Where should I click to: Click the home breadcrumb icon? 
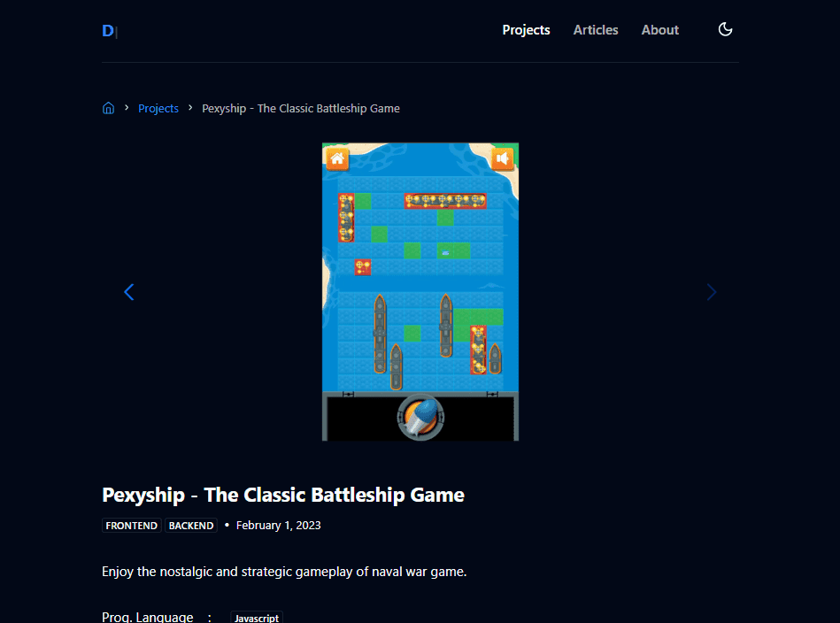[108, 109]
